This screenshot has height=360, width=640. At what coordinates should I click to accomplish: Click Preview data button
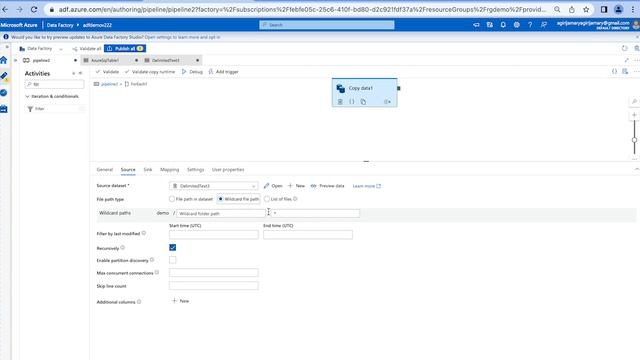[x=327, y=186]
